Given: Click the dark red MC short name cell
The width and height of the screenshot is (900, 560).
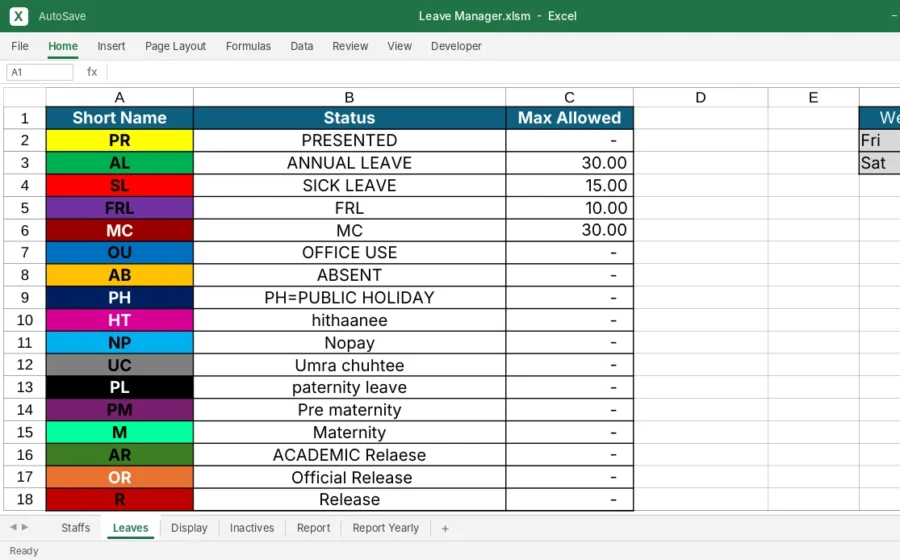Looking at the screenshot, I should pyautogui.click(x=119, y=230).
